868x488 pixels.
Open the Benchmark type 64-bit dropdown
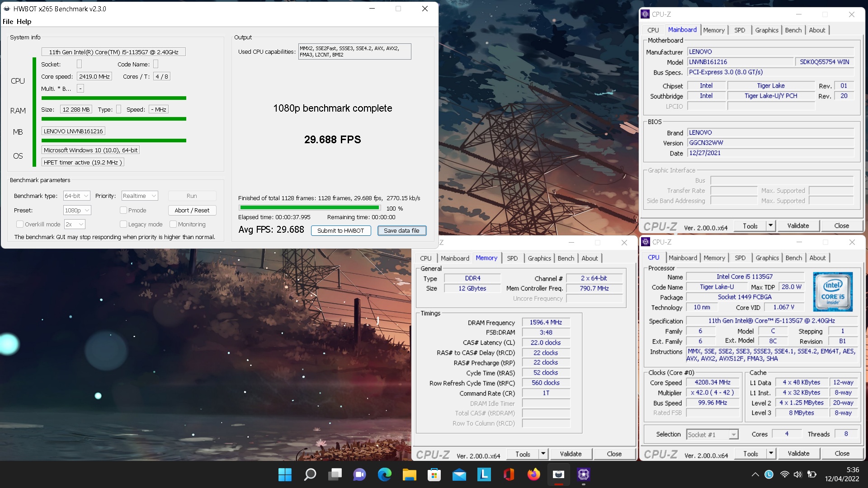76,196
